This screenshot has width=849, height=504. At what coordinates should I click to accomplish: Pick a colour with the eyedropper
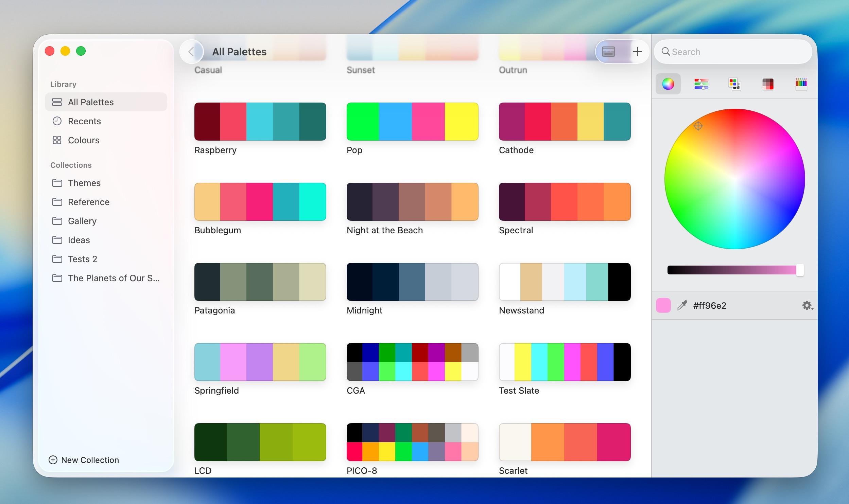pyautogui.click(x=682, y=305)
